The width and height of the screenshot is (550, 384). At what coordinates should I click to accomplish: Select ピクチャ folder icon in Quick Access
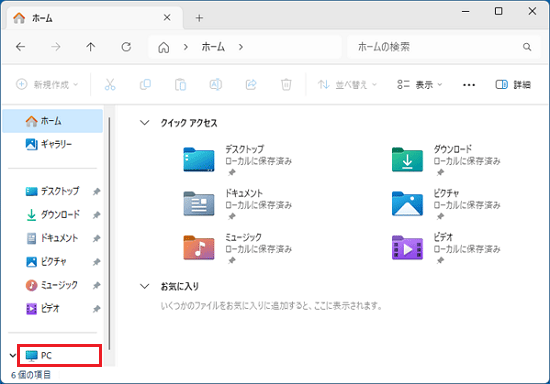point(407,203)
